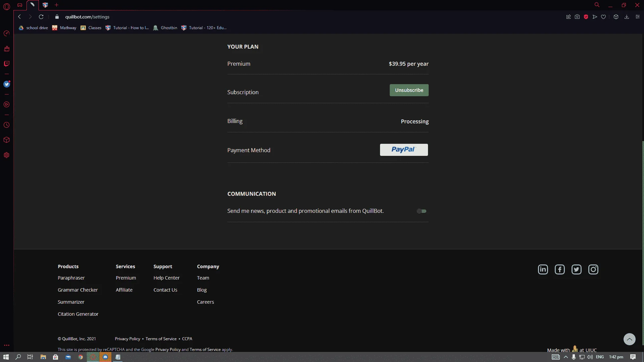This screenshot has width=644, height=362.
Task: Open sidebar extensions cube icon
Action: pyautogui.click(x=6, y=140)
